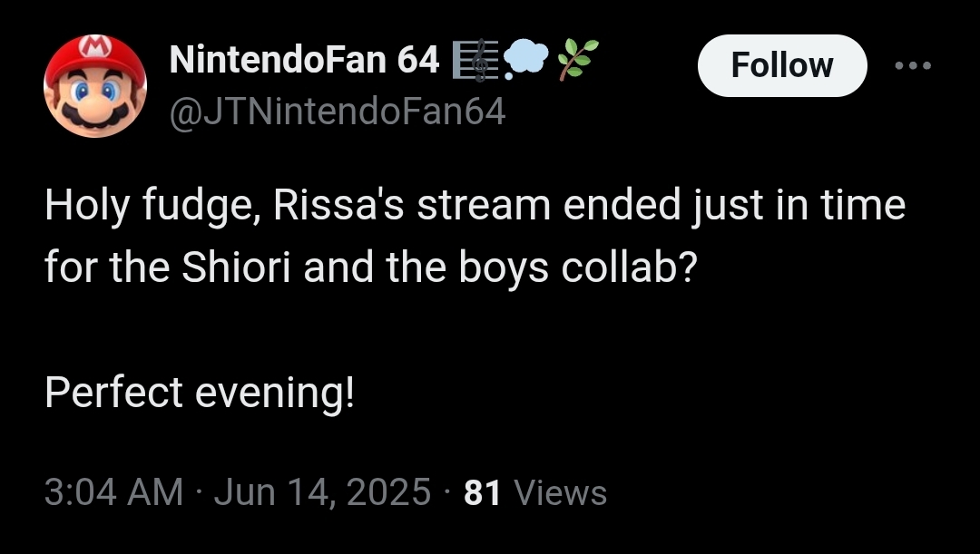Click the Jun 14, 2025 date
Image resolution: width=980 pixels, height=554 pixels.
coord(323,492)
